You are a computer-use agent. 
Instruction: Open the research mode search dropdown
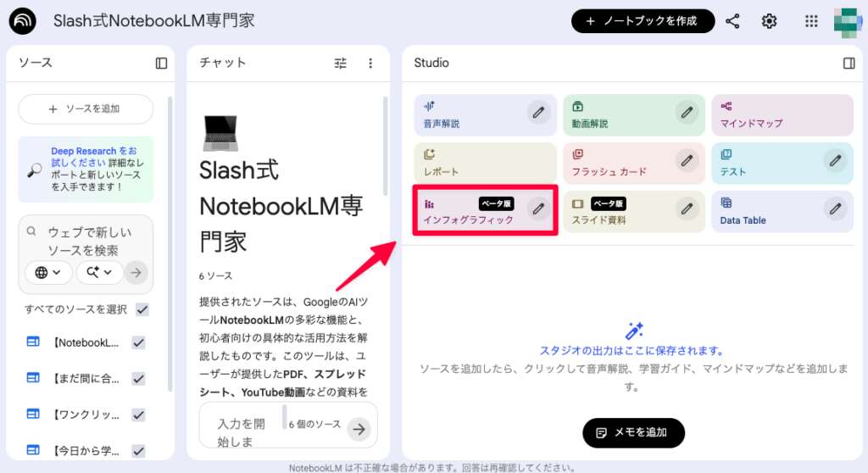[x=99, y=272]
